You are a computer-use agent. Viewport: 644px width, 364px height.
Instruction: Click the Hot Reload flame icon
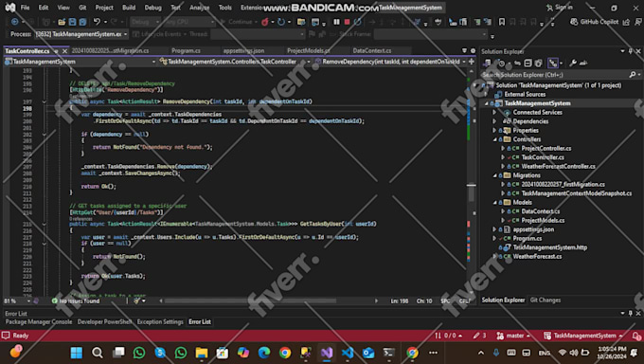pos(265,22)
